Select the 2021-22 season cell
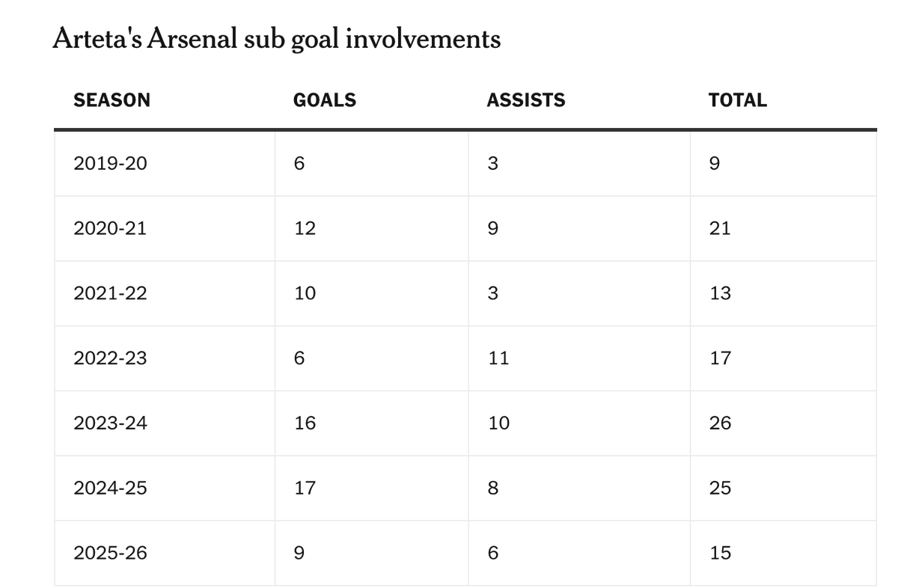 [165, 293]
